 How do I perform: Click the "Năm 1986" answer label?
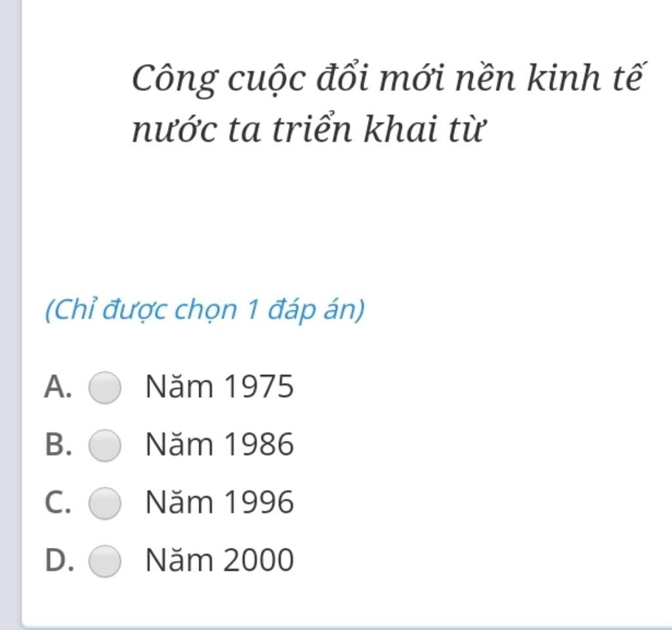click(219, 444)
